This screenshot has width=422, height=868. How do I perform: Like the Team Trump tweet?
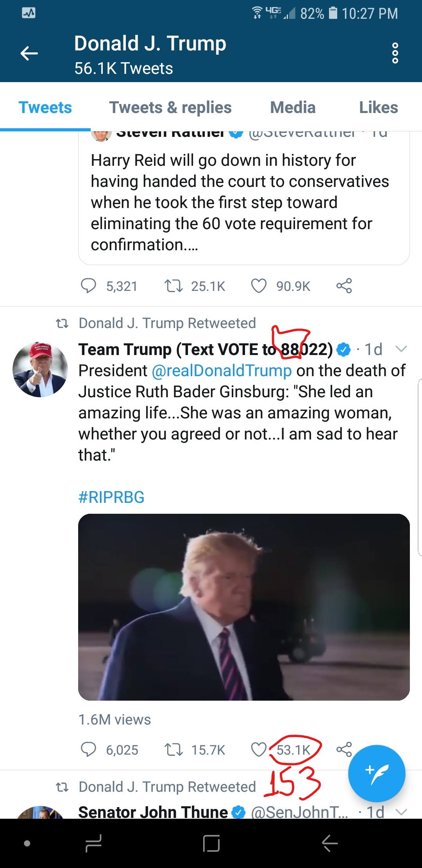[x=259, y=750]
